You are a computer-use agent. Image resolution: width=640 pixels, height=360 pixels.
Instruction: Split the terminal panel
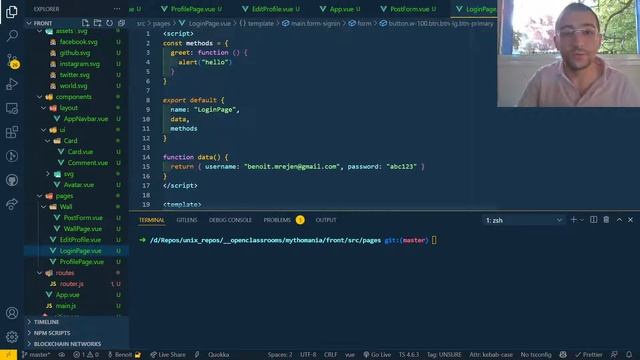pyautogui.click(x=593, y=220)
